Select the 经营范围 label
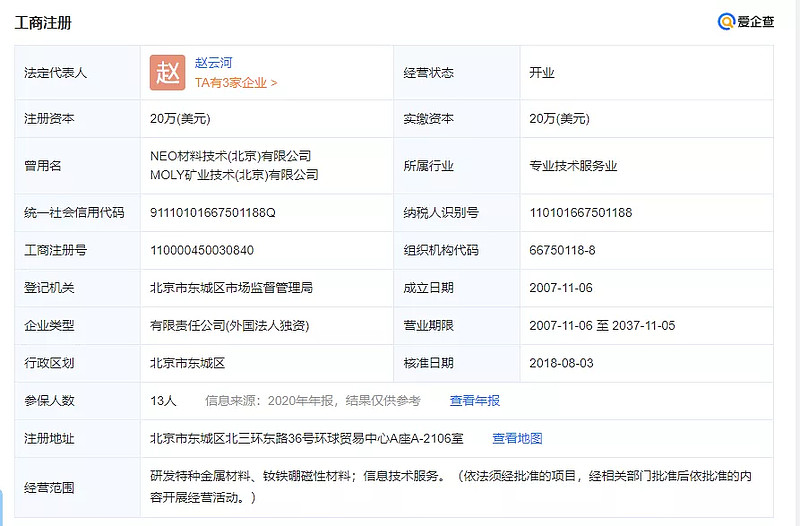The image size is (800, 526). [x=49, y=488]
